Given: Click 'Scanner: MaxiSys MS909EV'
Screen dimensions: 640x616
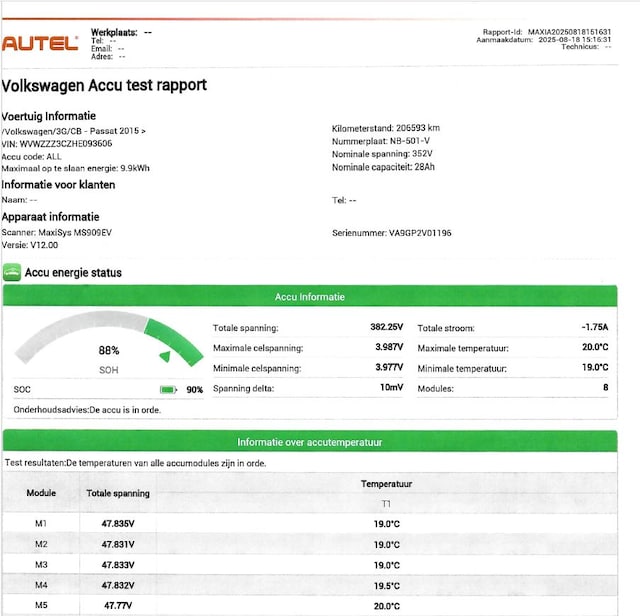Looking at the screenshot, I should coord(57,232).
